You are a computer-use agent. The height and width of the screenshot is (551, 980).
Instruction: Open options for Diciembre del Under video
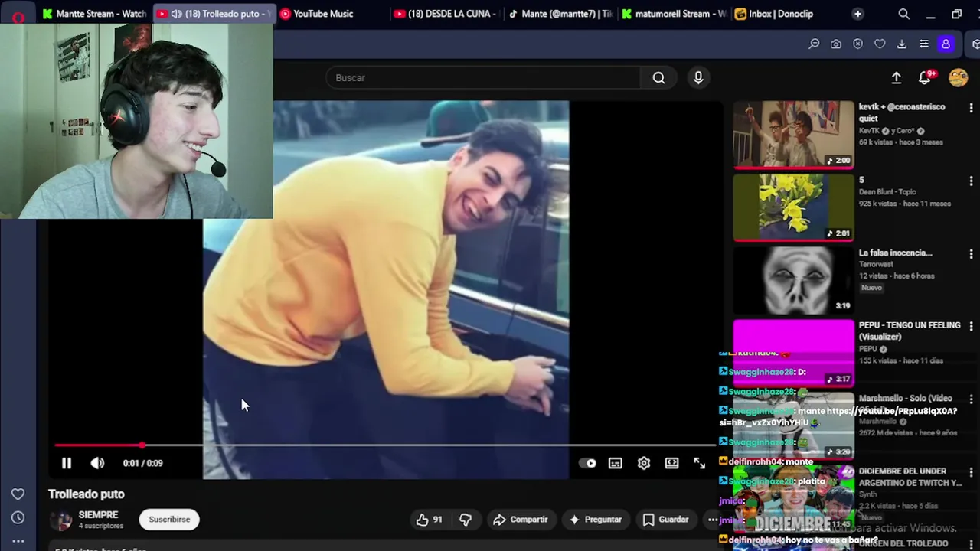(x=971, y=472)
